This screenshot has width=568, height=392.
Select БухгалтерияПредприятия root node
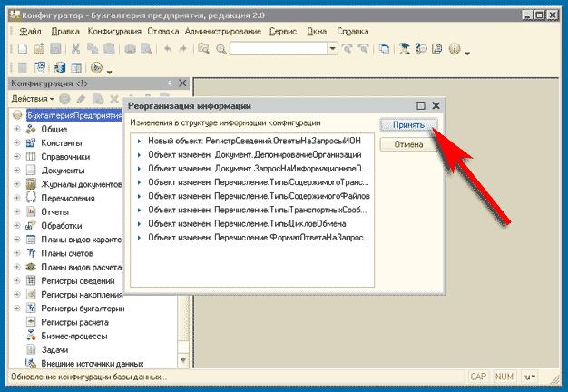point(73,116)
